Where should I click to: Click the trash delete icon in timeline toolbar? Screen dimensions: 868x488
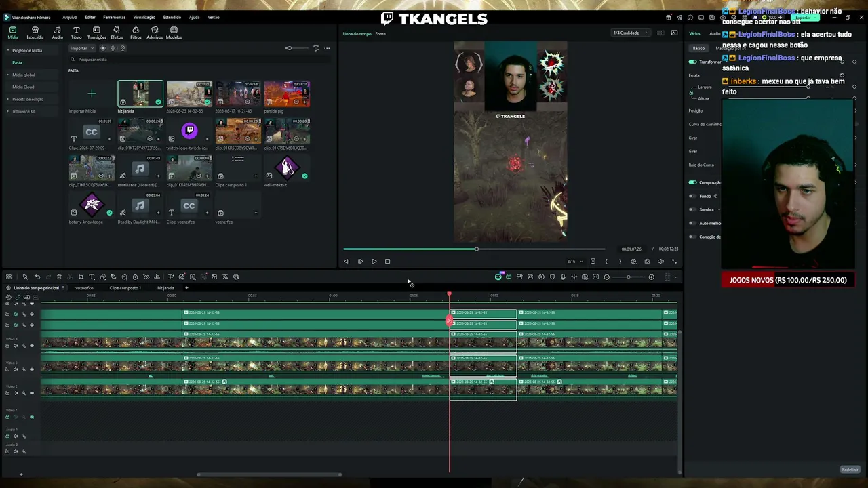(59, 277)
